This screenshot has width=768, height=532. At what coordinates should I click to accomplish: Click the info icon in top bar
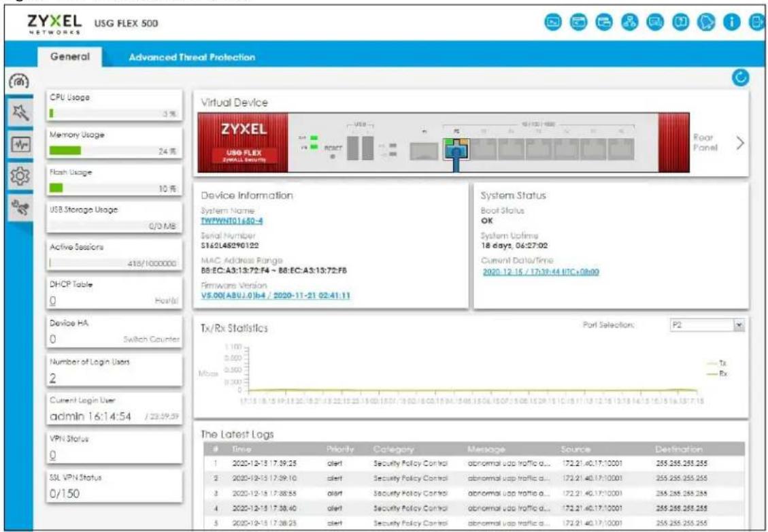[731, 22]
